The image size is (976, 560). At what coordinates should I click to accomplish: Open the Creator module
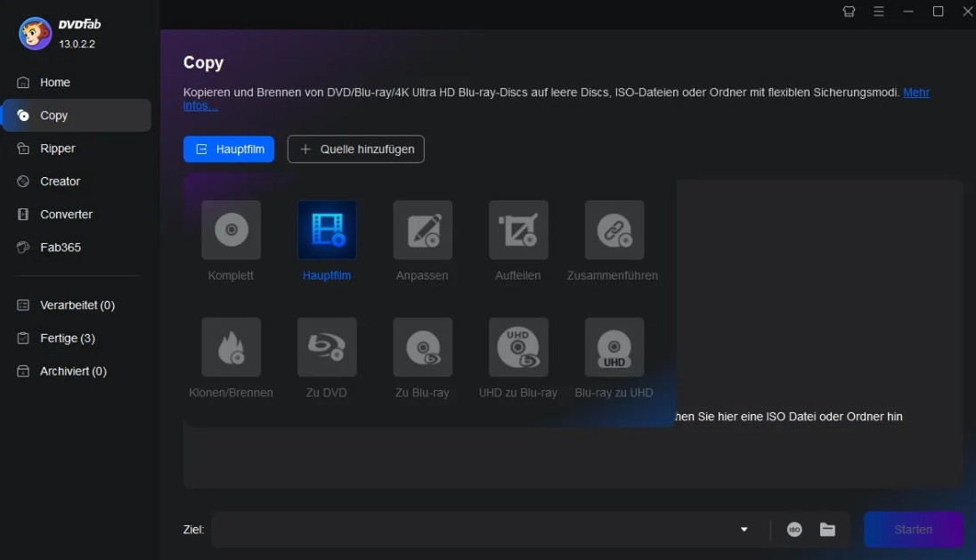77,181
